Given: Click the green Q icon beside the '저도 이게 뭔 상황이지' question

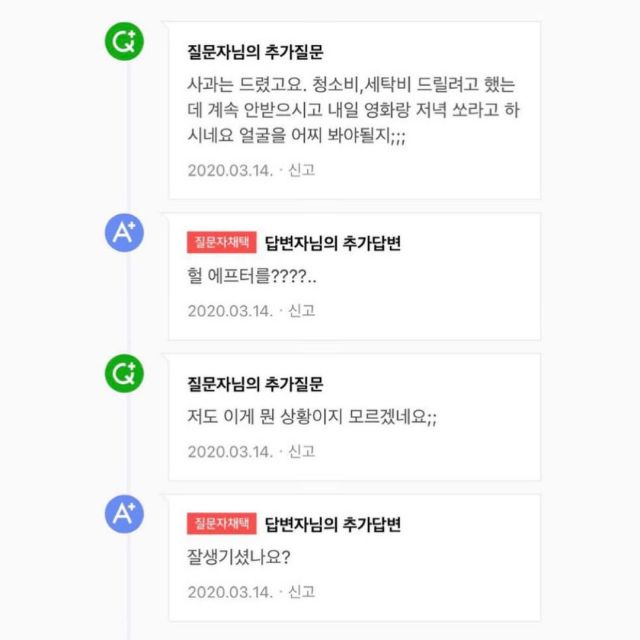Looking at the screenshot, I should pos(125,373).
